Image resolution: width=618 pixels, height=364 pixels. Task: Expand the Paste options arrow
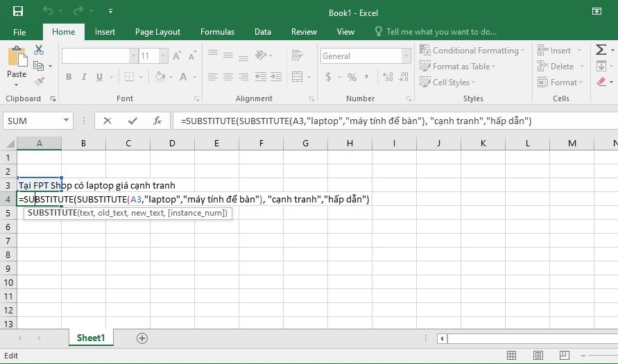tap(16, 85)
